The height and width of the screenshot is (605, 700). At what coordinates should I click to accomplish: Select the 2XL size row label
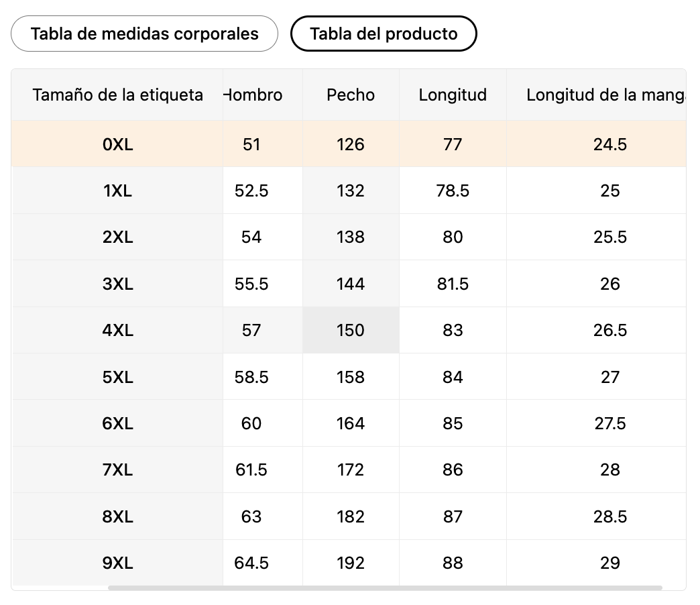click(x=117, y=237)
